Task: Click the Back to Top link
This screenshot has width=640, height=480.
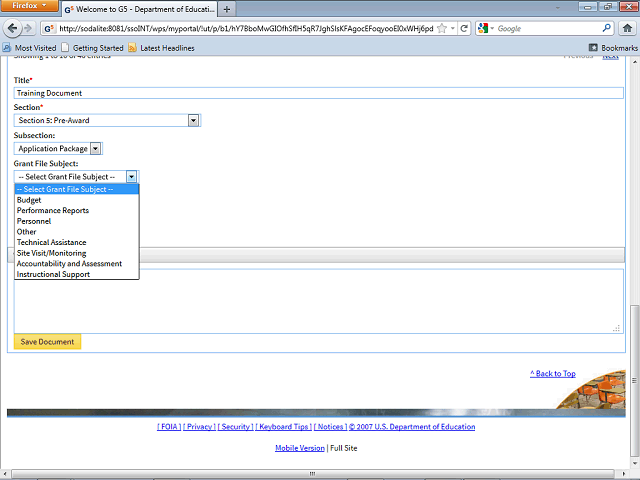Action: 553,373
